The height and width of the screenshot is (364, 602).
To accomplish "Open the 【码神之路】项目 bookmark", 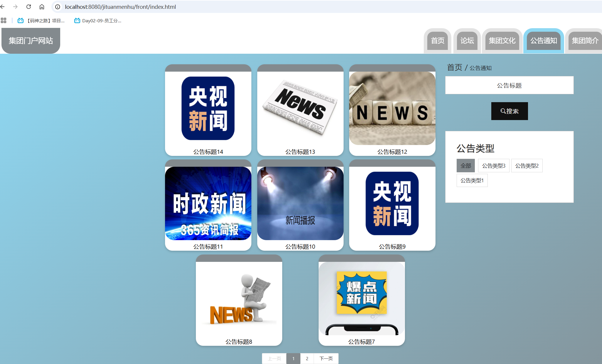I will (41, 21).
